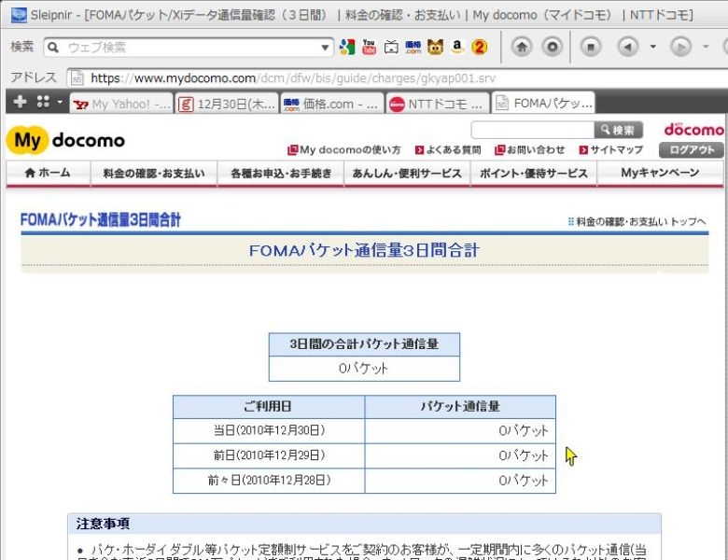Open 料金の確認・お支払い navigation menu

pos(154,174)
